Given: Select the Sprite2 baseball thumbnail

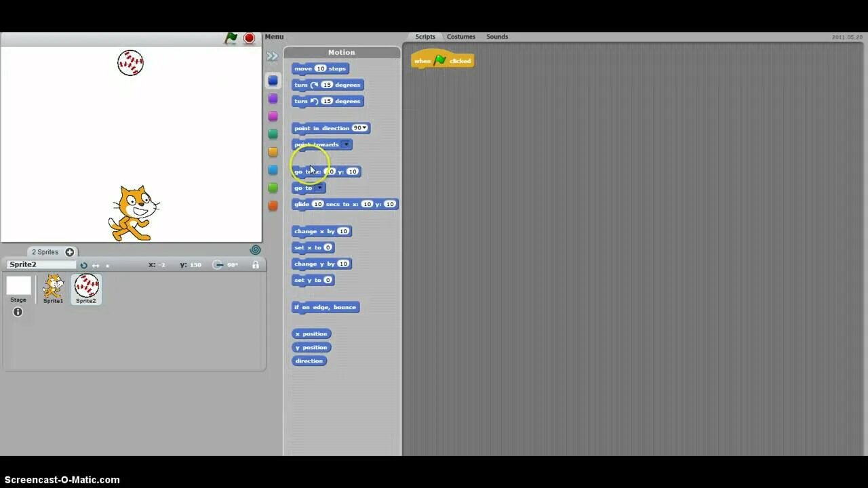Looking at the screenshot, I should click(x=86, y=289).
